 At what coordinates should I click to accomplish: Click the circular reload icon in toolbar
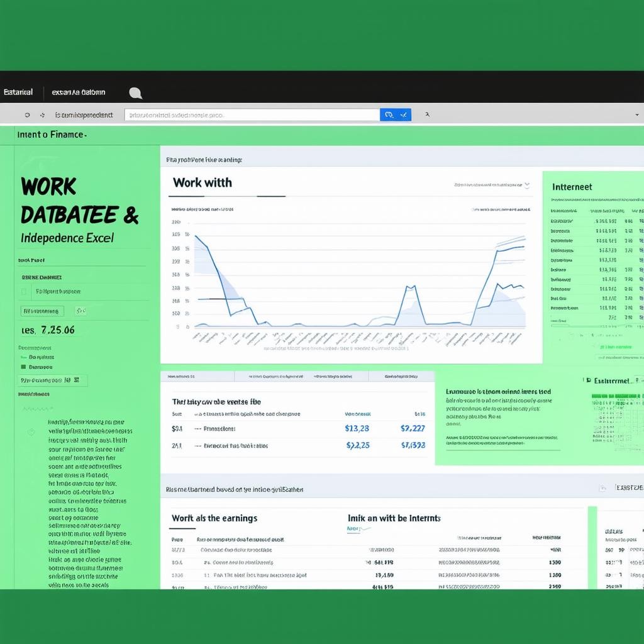tap(27, 115)
